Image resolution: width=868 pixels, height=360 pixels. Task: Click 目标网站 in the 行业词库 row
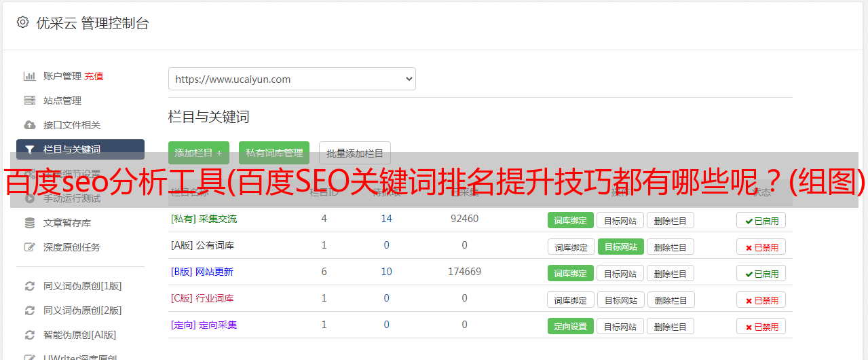[x=620, y=300]
